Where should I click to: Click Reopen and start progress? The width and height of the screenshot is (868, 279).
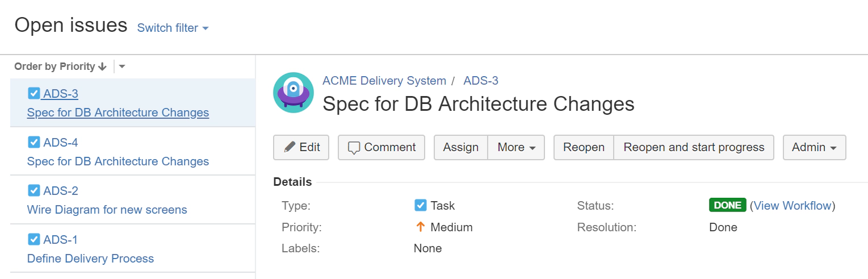[694, 147]
